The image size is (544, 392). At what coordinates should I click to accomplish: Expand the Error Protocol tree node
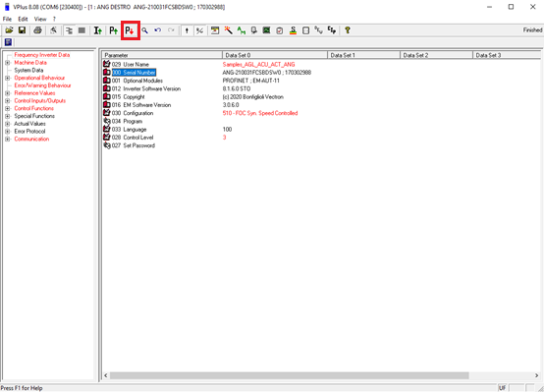click(7, 132)
